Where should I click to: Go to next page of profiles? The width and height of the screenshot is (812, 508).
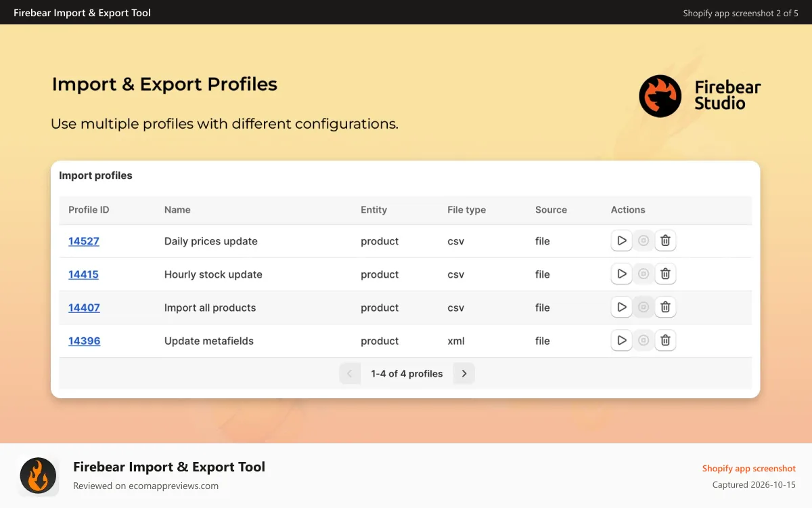click(x=464, y=373)
